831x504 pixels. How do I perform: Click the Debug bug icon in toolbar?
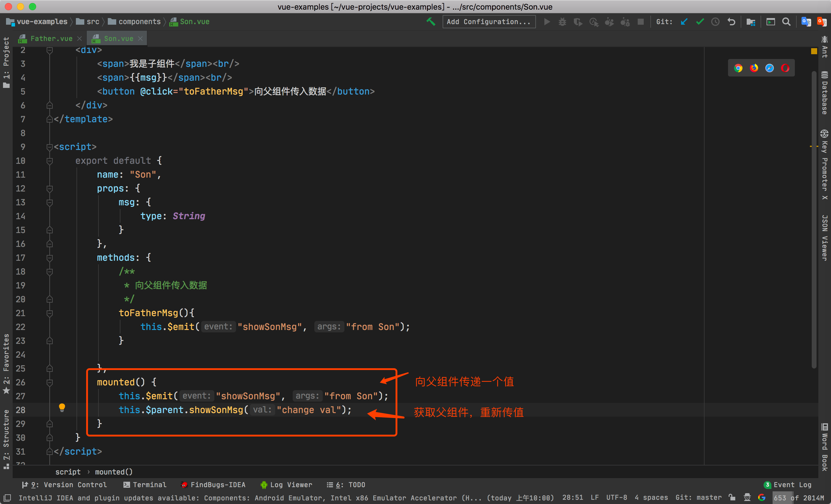click(x=562, y=22)
